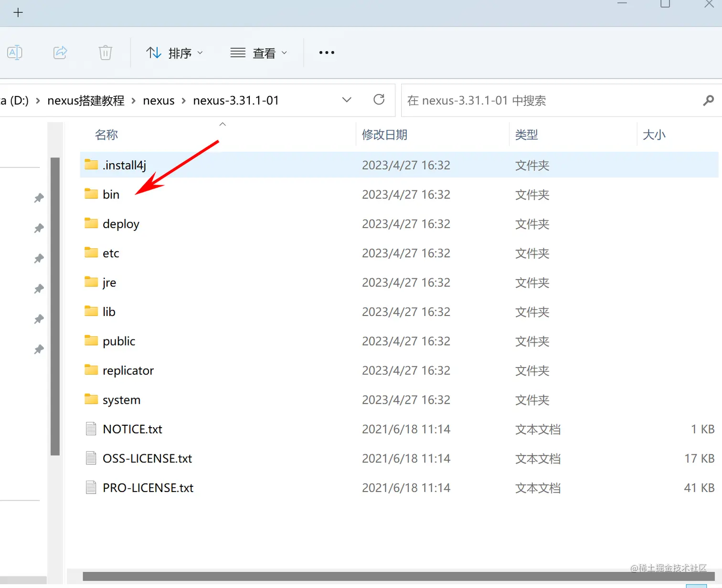Click nexus-3.31.1-01 breadcrumb segment
This screenshot has height=588, width=722.
[236, 101]
